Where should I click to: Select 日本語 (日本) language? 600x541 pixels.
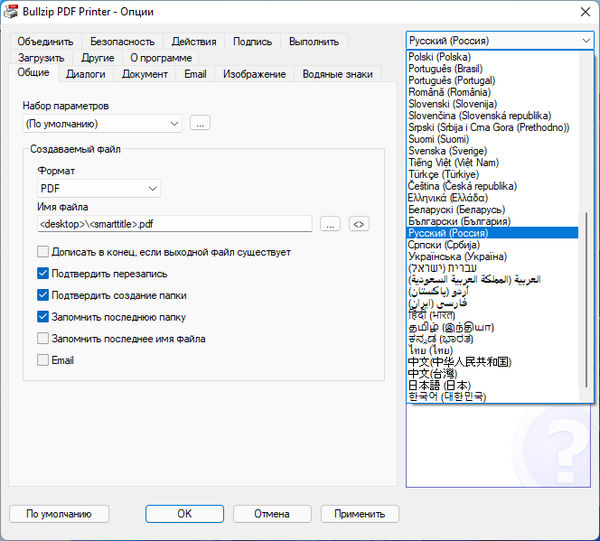click(x=492, y=385)
